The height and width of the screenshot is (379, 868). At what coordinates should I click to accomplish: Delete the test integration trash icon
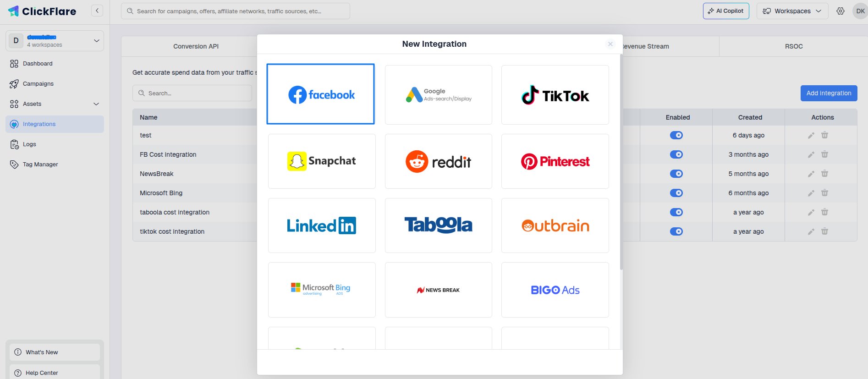pyautogui.click(x=824, y=135)
